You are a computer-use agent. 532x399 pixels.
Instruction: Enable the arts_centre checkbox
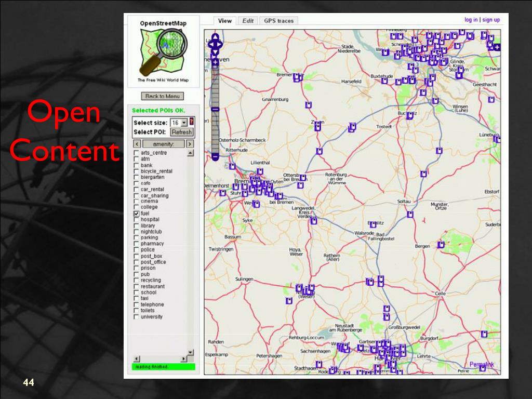[x=137, y=153]
